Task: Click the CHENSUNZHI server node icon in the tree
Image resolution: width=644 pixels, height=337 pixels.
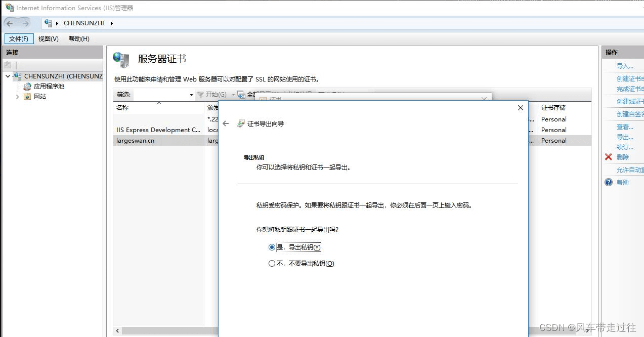Action: pos(18,76)
